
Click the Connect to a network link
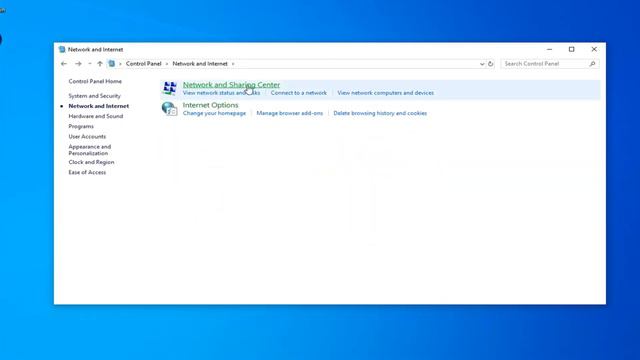(x=299, y=93)
